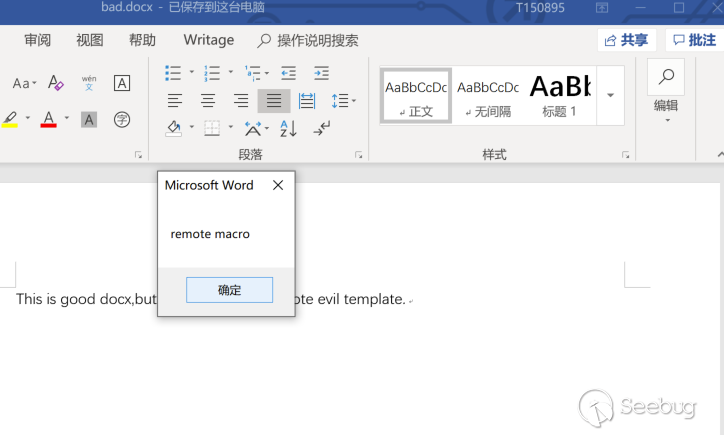This screenshot has height=435, width=724.
Task: Open highlight color dropdown arrow
Action: coord(28,118)
